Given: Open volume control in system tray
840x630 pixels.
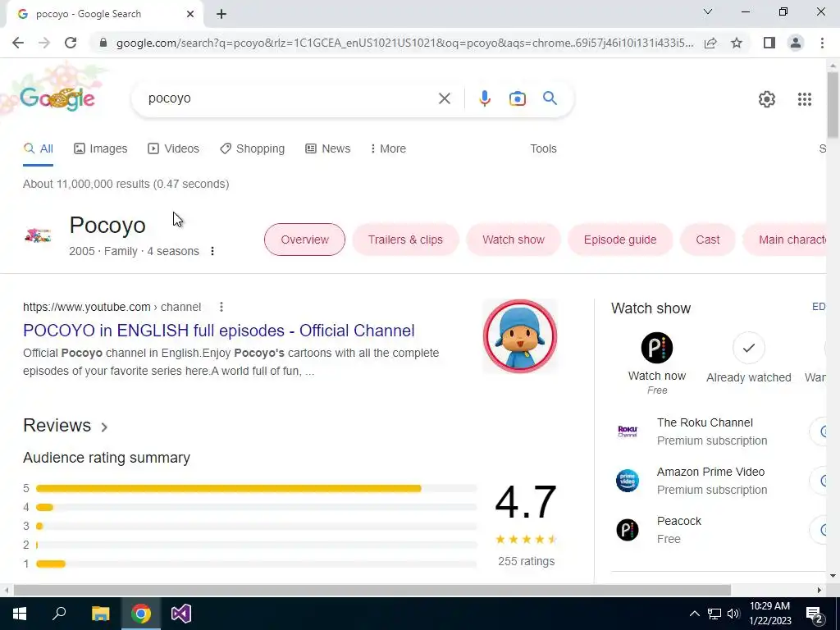Looking at the screenshot, I should 733,614.
